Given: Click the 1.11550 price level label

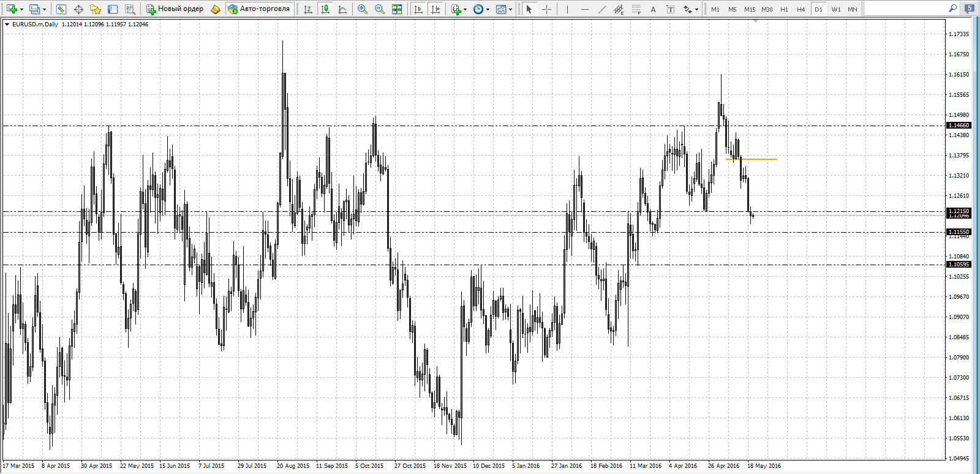Looking at the screenshot, I should click(x=959, y=232).
